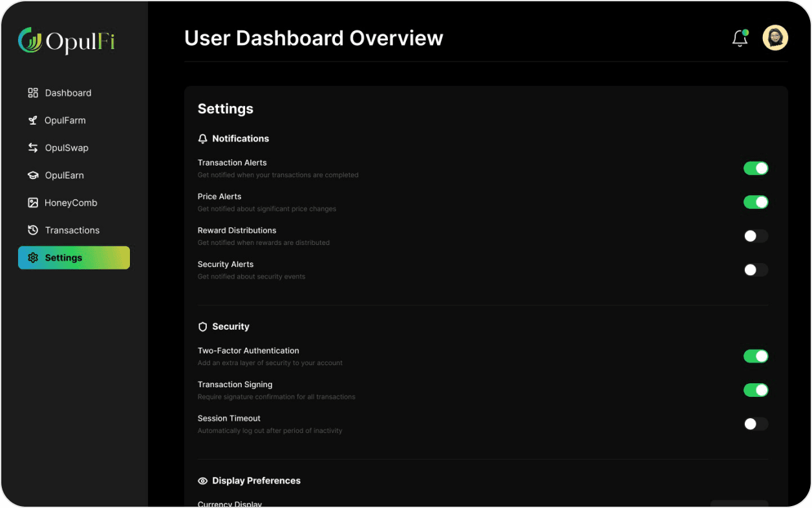Screen dimensions: 812x508
Task: Click the Transactions history clock icon
Action: click(x=33, y=230)
